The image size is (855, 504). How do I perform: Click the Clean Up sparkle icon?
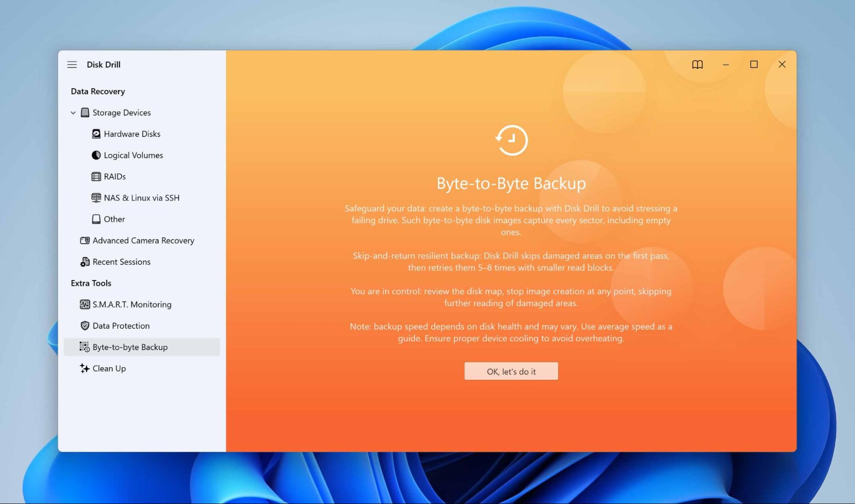point(84,368)
